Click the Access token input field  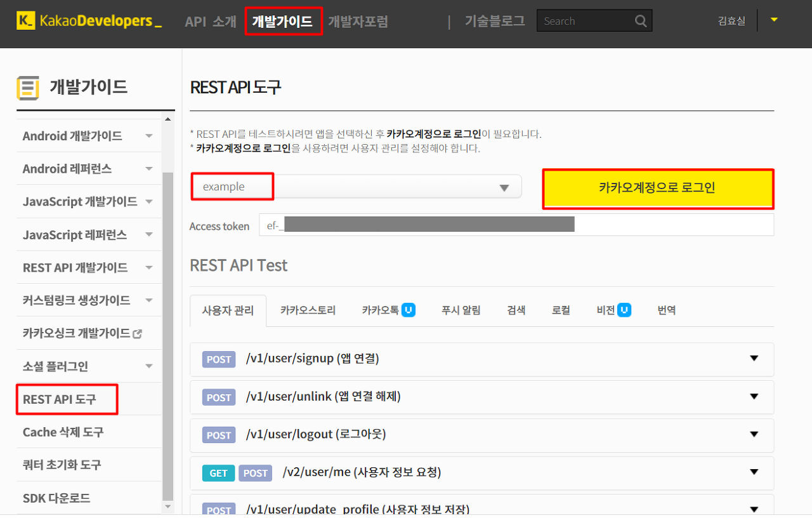click(516, 225)
